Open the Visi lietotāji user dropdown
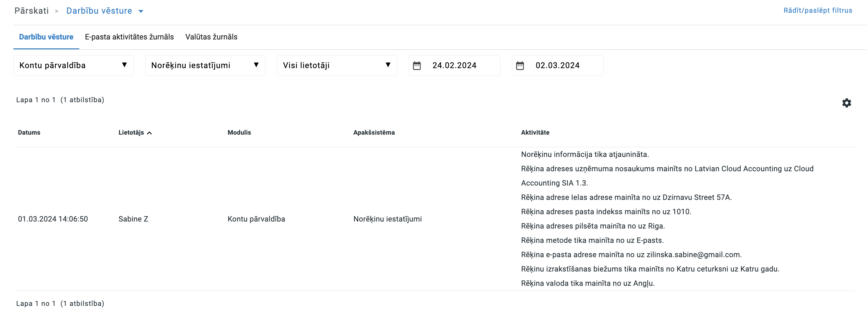 337,65
